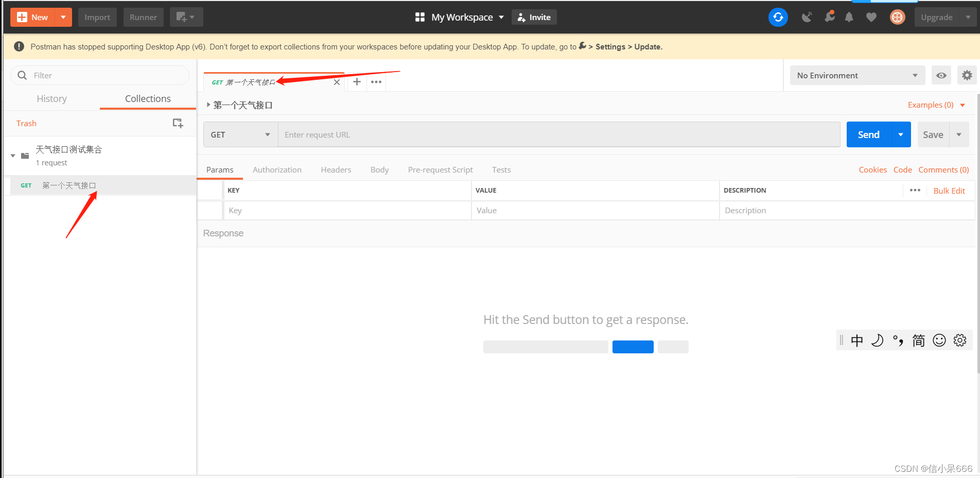Switch to the Collections tab
980x478 pixels.
[148, 98]
